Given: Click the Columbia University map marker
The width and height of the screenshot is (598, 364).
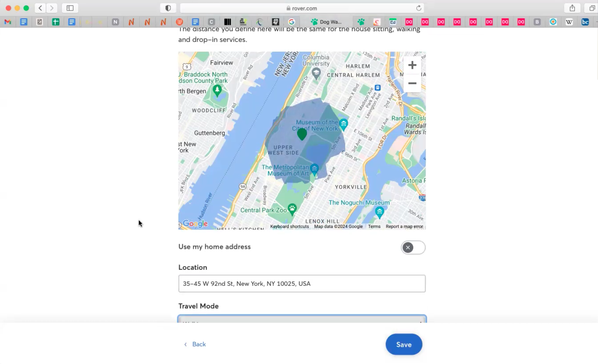Looking at the screenshot, I should (316, 73).
